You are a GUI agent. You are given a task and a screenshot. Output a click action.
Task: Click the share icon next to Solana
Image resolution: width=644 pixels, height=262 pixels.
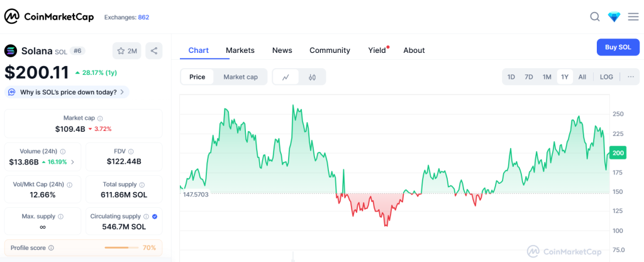point(154,51)
